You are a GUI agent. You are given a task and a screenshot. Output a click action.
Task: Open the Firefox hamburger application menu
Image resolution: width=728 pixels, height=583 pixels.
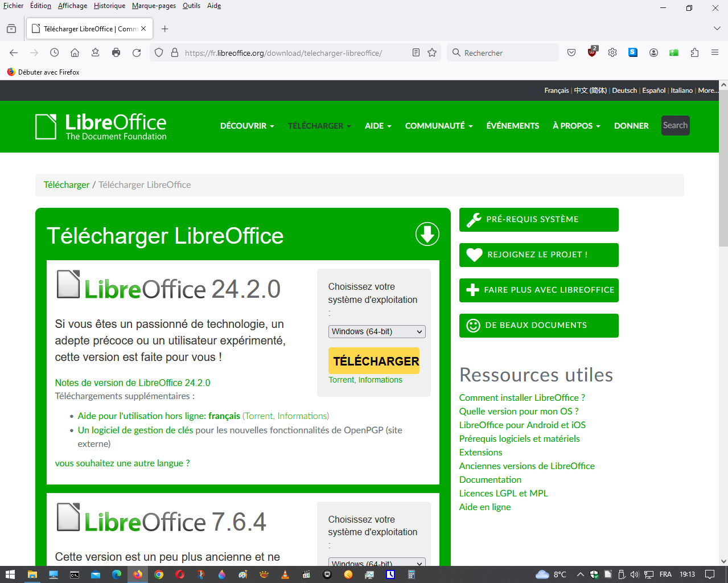point(715,52)
